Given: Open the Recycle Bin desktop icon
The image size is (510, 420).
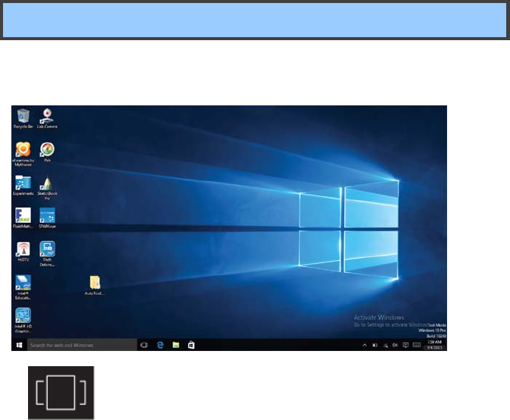Looking at the screenshot, I should [x=23, y=119].
